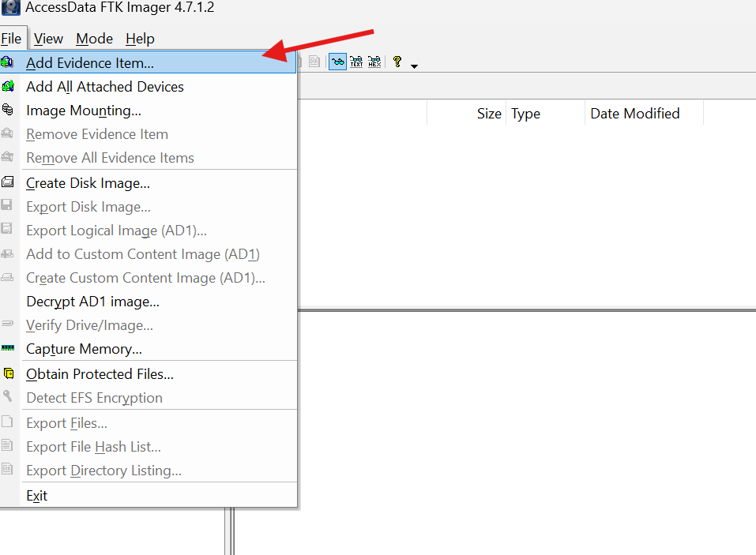Click the Obtain Protected Files icon
Viewport: 756px width, 555px height.
tap(8, 374)
